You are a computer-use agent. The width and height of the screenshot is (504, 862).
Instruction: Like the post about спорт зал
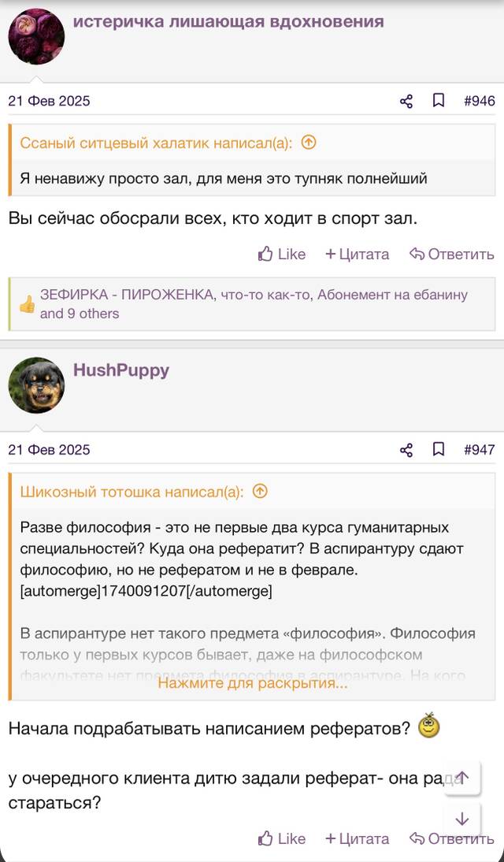[x=282, y=254]
